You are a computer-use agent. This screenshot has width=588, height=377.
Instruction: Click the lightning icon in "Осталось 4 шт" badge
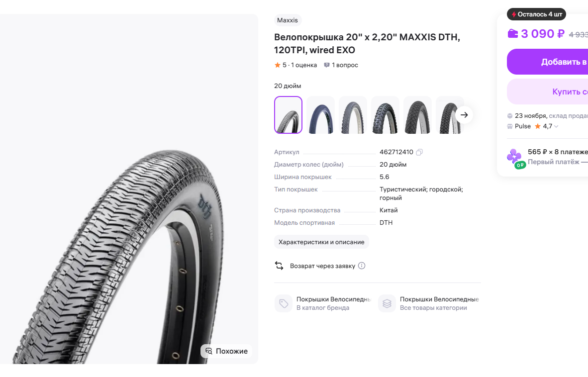[513, 14]
